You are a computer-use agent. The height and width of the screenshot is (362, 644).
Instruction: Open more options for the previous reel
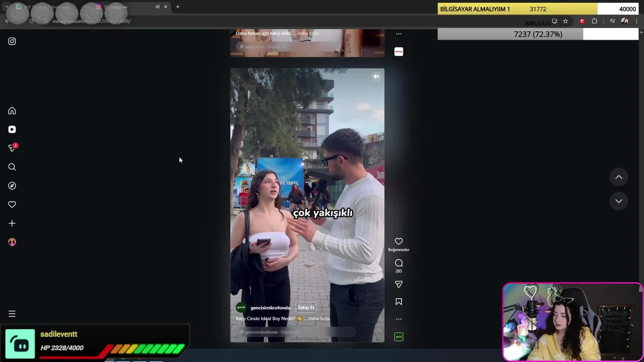[x=398, y=34]
